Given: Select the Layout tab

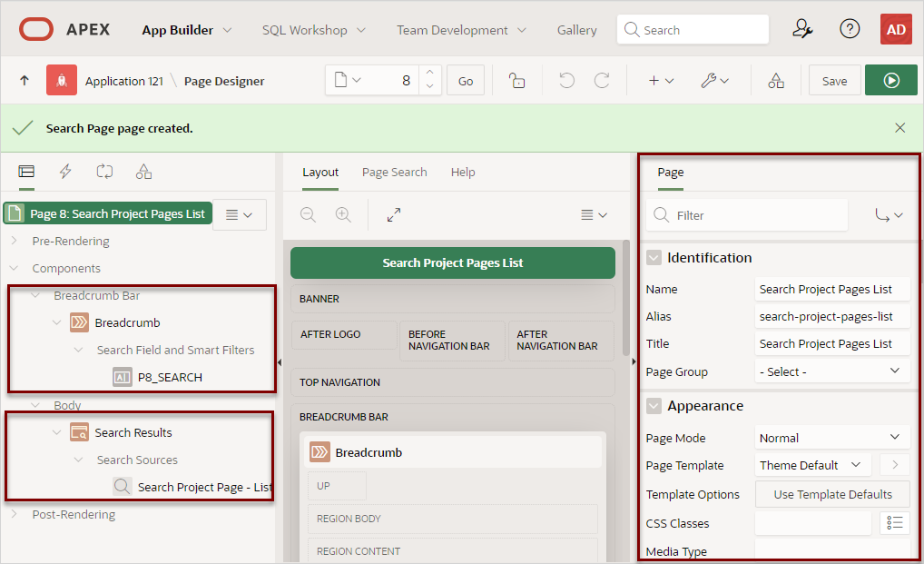Looking at the screenshot, I should [x=320, y=172].
